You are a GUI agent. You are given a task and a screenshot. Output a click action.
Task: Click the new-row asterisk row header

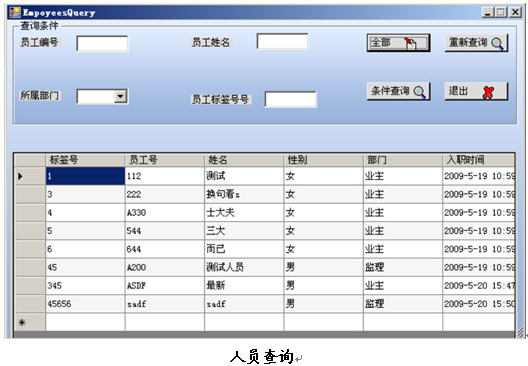click(x=22, y=323)
